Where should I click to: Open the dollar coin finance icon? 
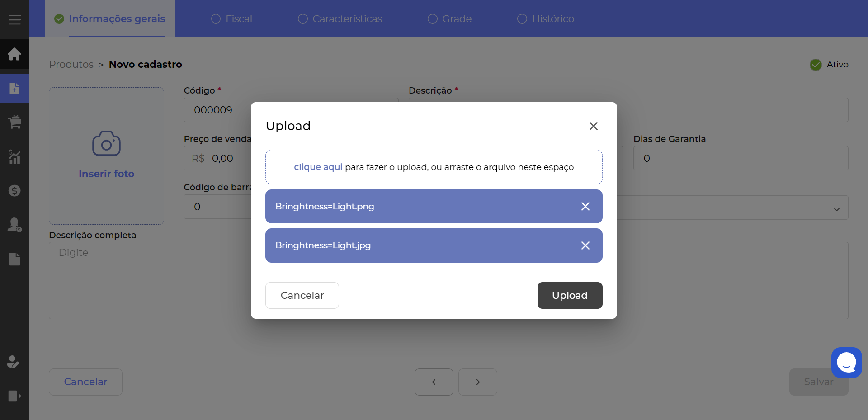pyautogui.click(x=14, y=191)
